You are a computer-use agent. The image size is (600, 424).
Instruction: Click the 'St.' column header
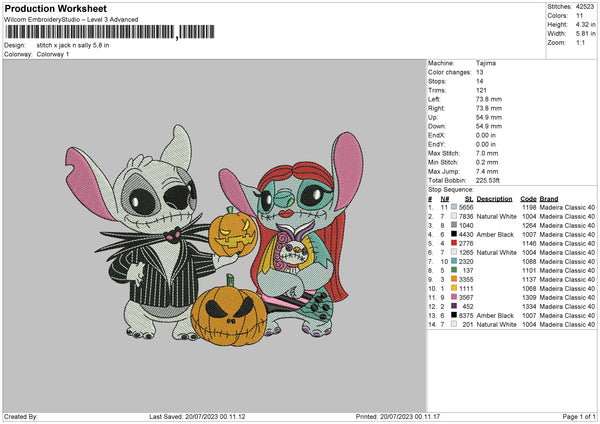click(469, 199)
